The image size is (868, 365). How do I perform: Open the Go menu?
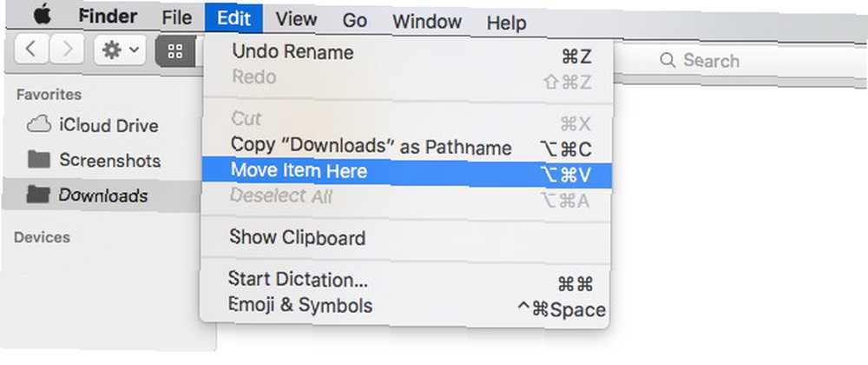tap(354, 21)
